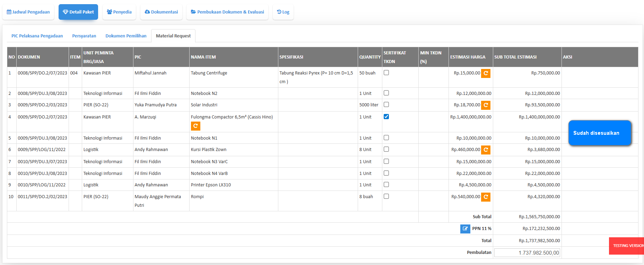
Task: Open the Penyedia section
Action: [x=119, y=12]
